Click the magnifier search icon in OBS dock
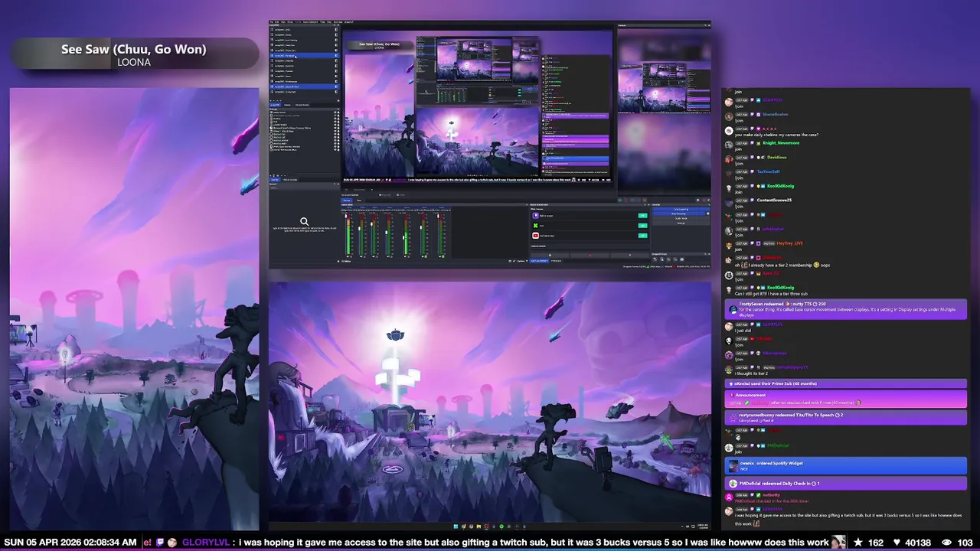The image size is (980, 551). (x=304, y=222)
